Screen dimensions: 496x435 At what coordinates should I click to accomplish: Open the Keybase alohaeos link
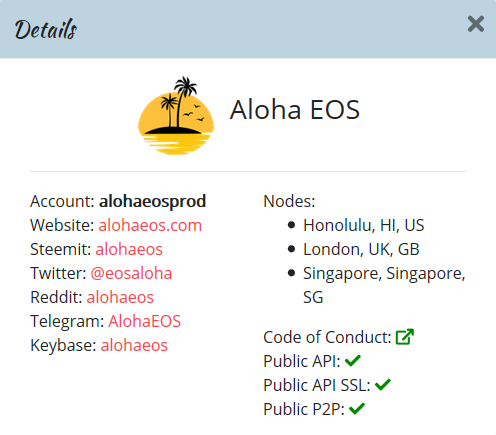(134, 345)
